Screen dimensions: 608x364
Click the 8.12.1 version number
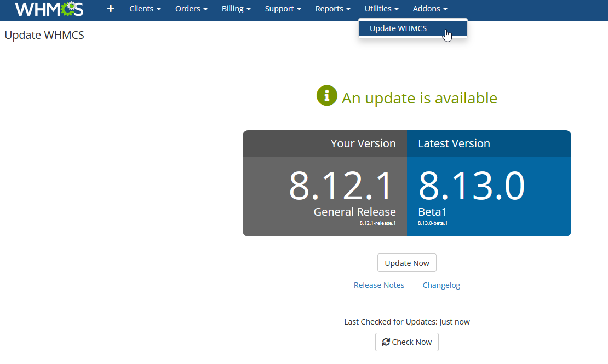pyautogui.click(x=341, y=186)
